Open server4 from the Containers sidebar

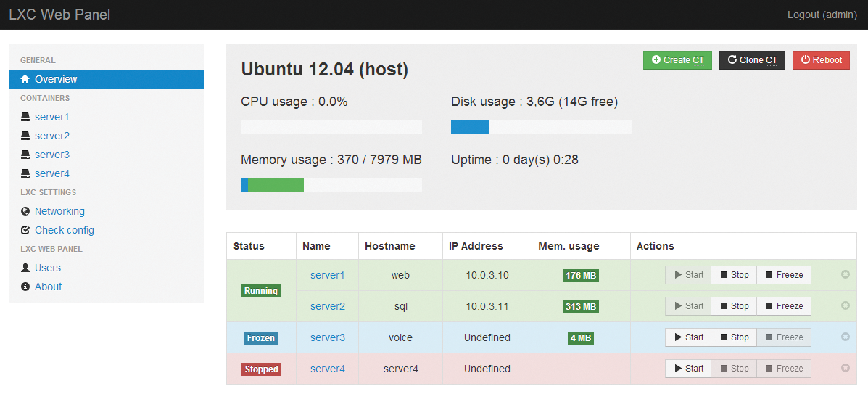[x=51, y=173]
